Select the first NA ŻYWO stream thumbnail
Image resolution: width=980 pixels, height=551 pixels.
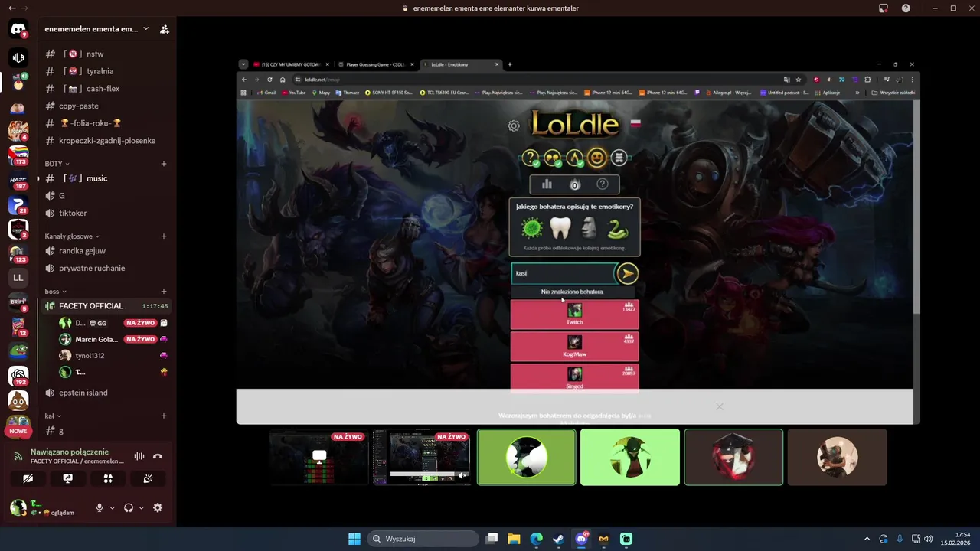[x=319, y=457]
